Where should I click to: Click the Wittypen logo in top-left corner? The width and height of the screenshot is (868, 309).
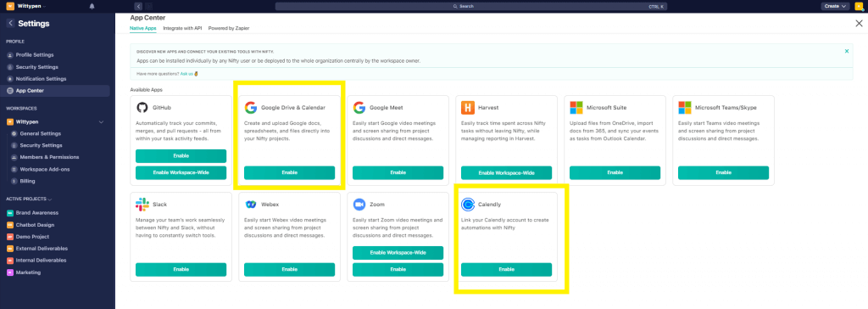coord(10,6)
